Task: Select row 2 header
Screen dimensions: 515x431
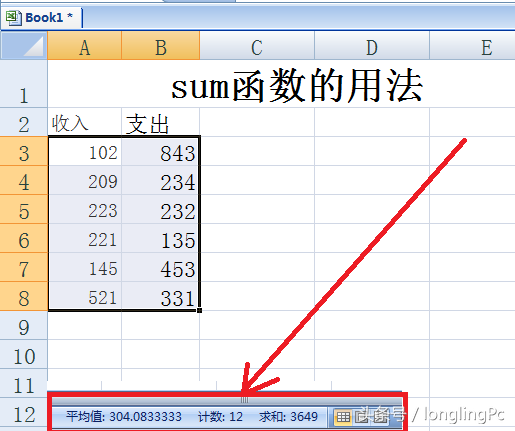Action: tap(24, 122)
